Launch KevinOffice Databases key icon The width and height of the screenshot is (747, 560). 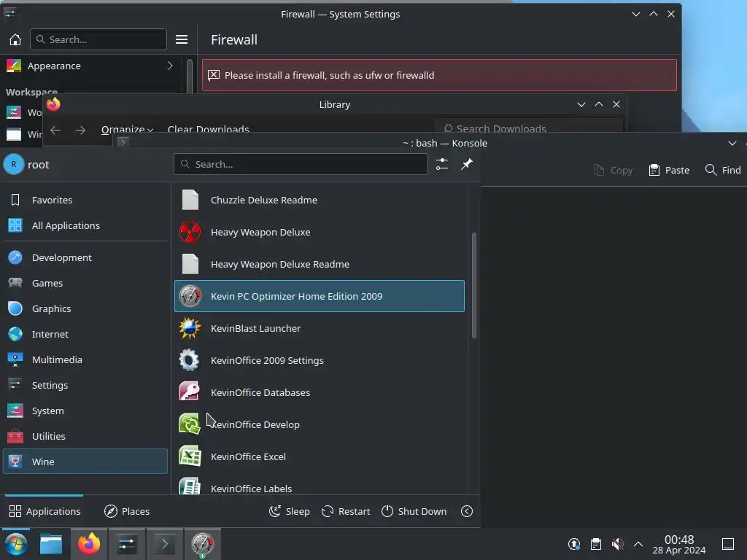190,392
